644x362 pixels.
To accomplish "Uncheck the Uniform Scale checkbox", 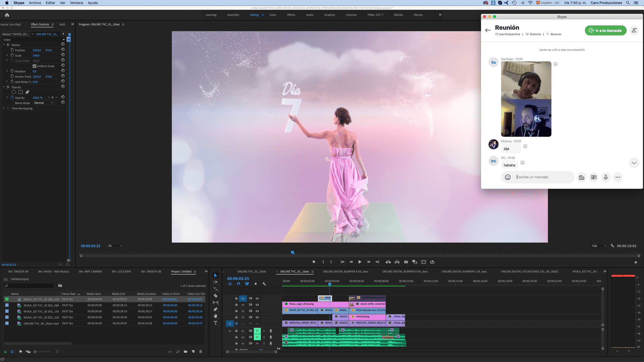I will click(x=34, y=66).
